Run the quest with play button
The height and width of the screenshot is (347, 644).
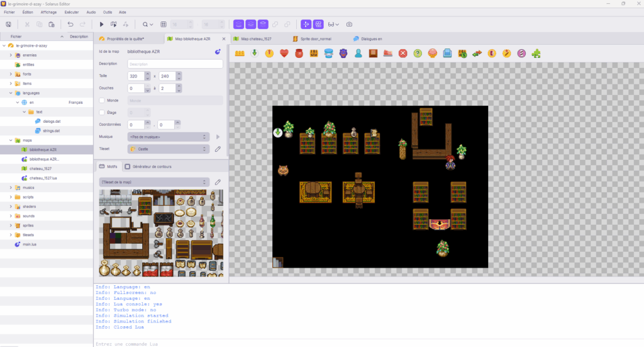101,24
